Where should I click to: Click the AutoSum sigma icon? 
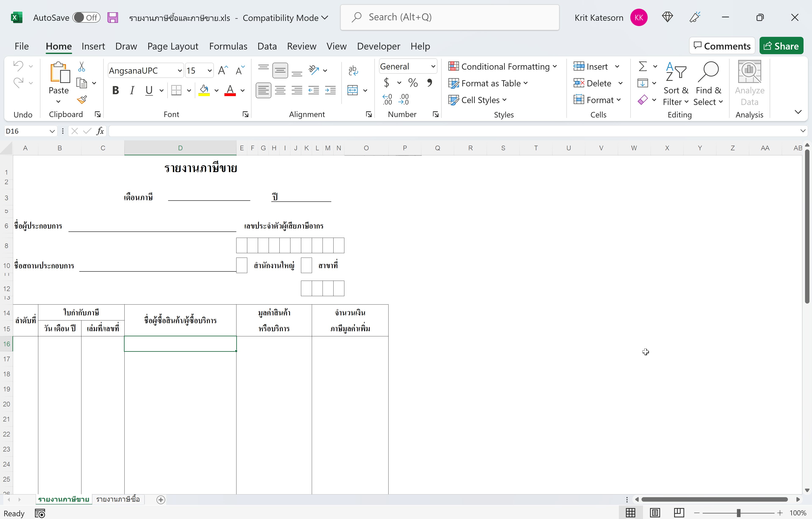[643, 66]
